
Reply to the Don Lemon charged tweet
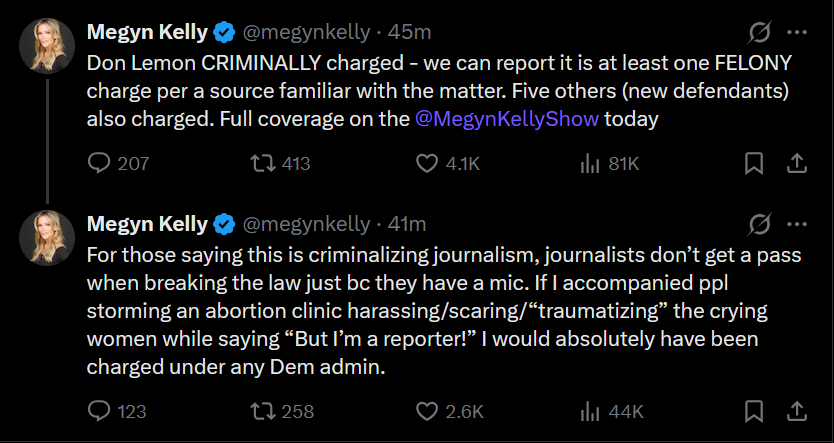coord(99,163)
